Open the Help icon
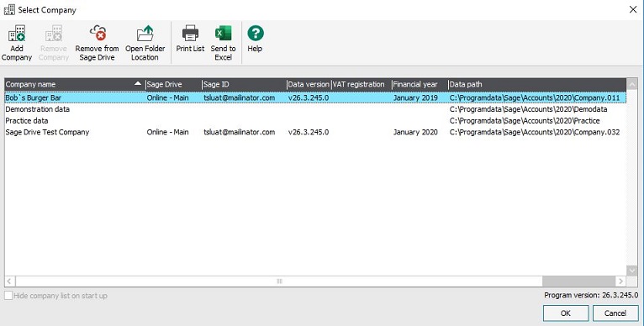The width and height of the screenshot is (644, 326). coord(255,39)
